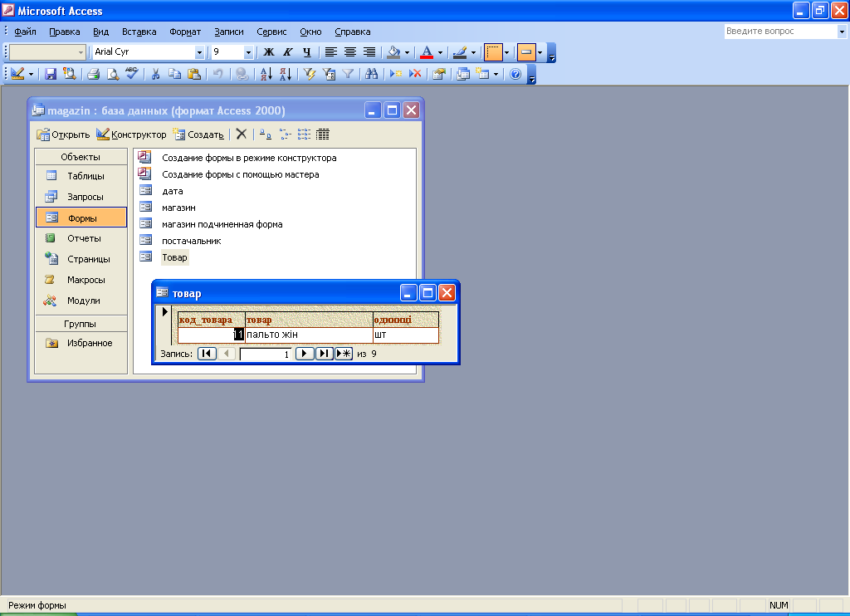
Task: Click New Record toolbar icon
Action: pos(396,74)
